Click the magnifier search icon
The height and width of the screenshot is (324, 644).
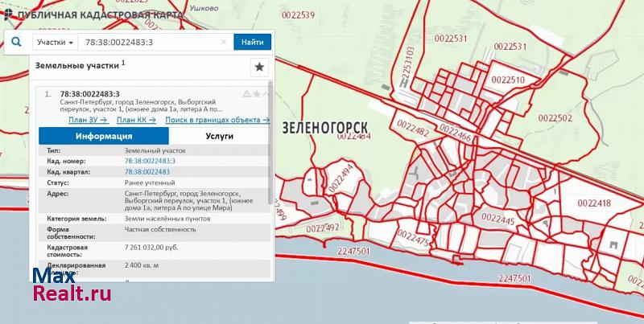(16, 42)
